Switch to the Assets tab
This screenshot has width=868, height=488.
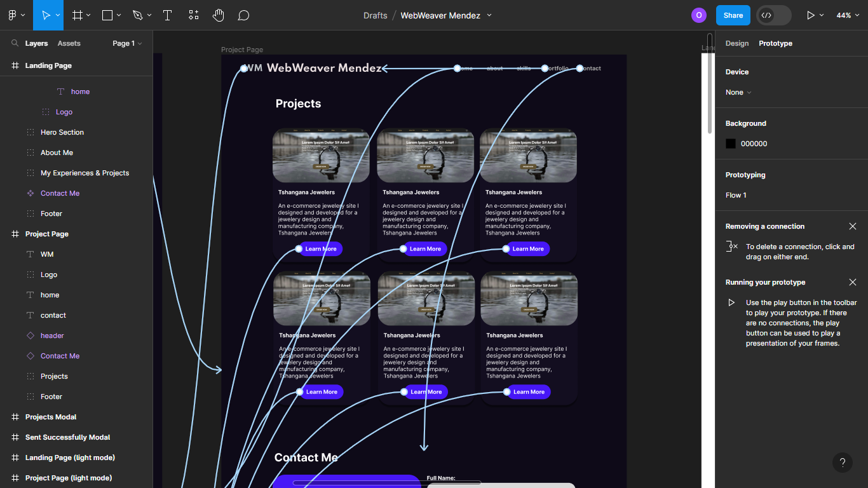[x=69, y=43]
